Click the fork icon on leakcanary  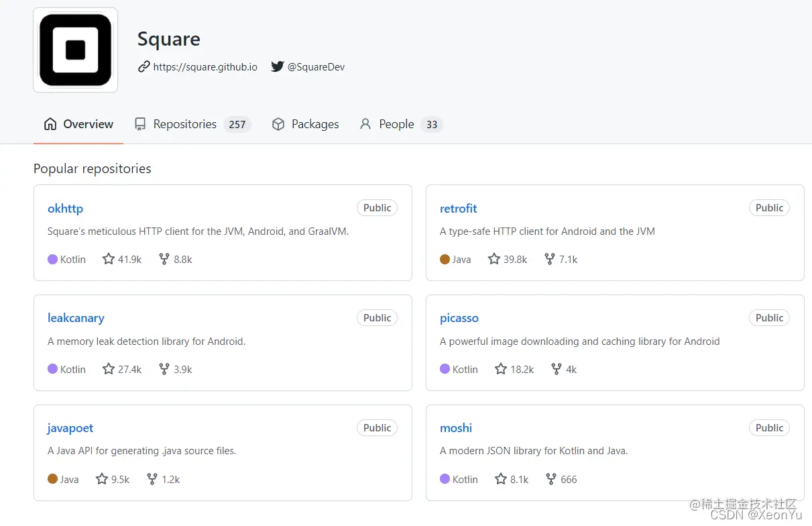coord(164,369)
